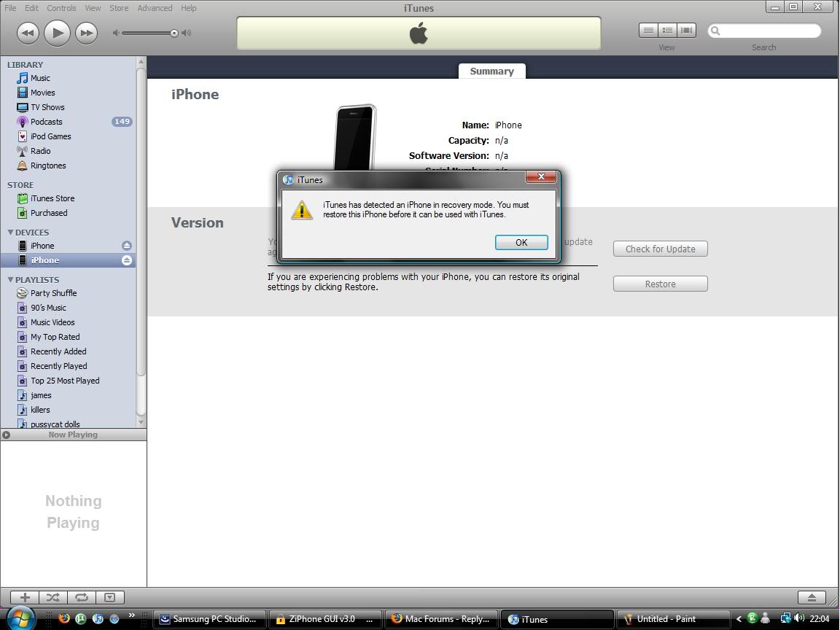840x630 pixels.
Task: Open the Store menu
Action: coord(119,8)
